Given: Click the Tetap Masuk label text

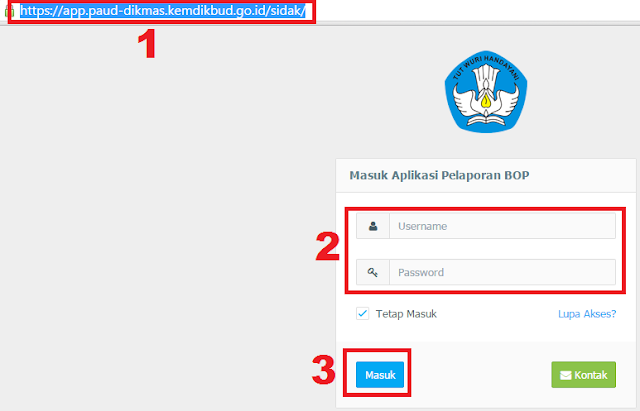Looking at the screenshot, I should pos(406,314).
